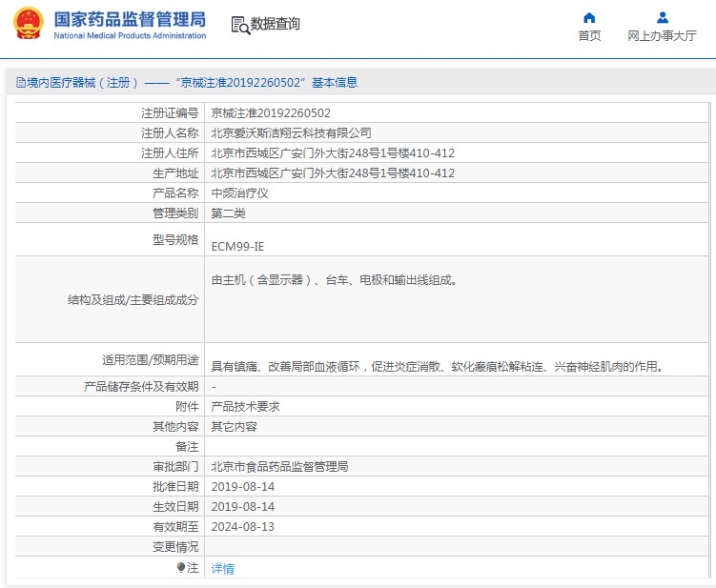The image size is (716, 588).
Task: Click the lightbulb icon beside 注
Action: pyautogui.click(x=181, y=567)
